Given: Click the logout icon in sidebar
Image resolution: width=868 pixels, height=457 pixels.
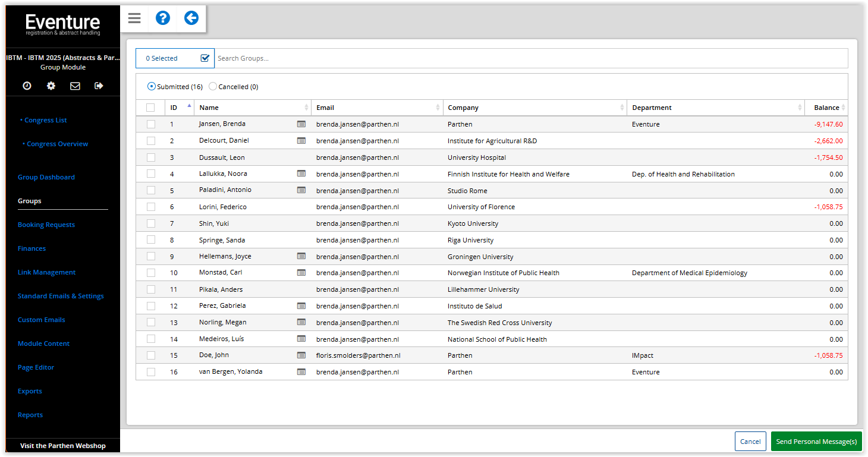Looking at the screenshot, I should [99, 86].
